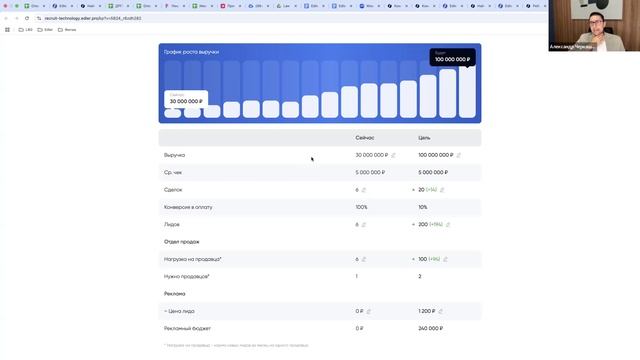
Task: Edit current leads count pencil icon
Action: (364, 224)
